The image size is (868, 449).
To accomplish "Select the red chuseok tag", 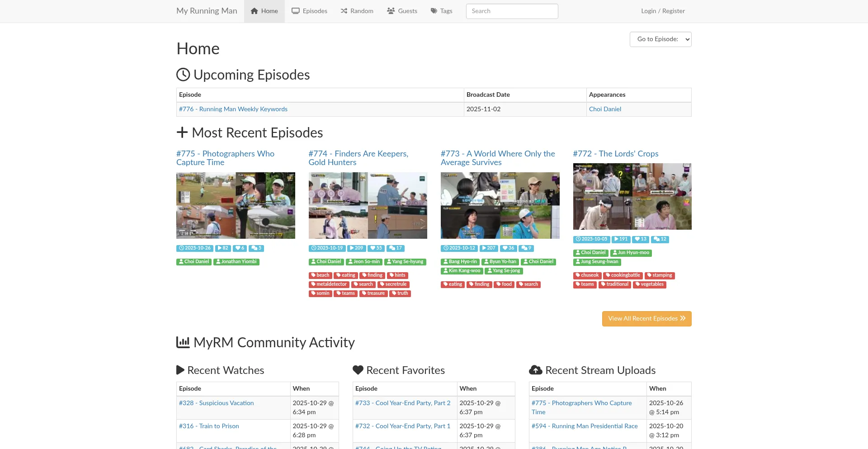I will 587,275.
